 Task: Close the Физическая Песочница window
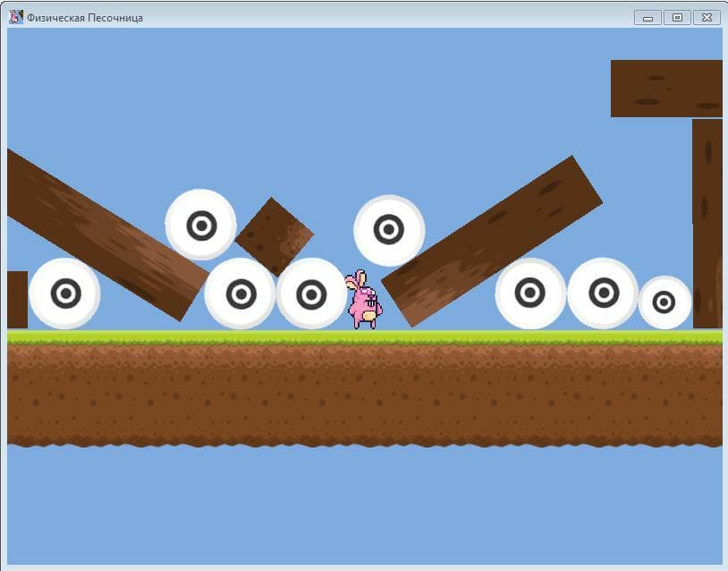point(707,18)
